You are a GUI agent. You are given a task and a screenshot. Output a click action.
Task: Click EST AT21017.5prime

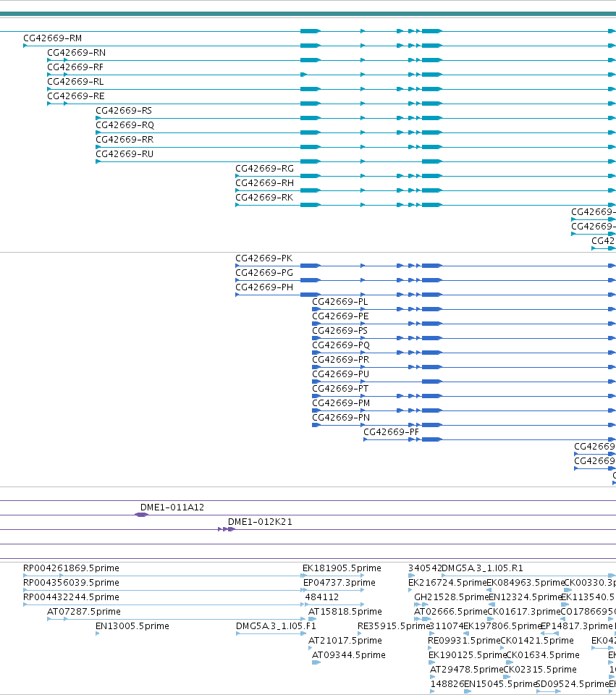[345, 641]
